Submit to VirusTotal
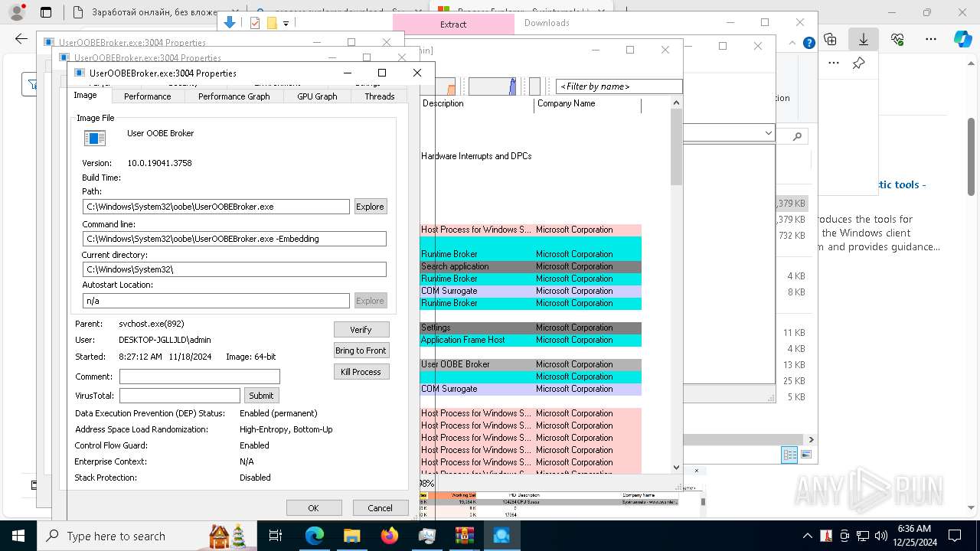Screen dimensions: 980x551 261,396
